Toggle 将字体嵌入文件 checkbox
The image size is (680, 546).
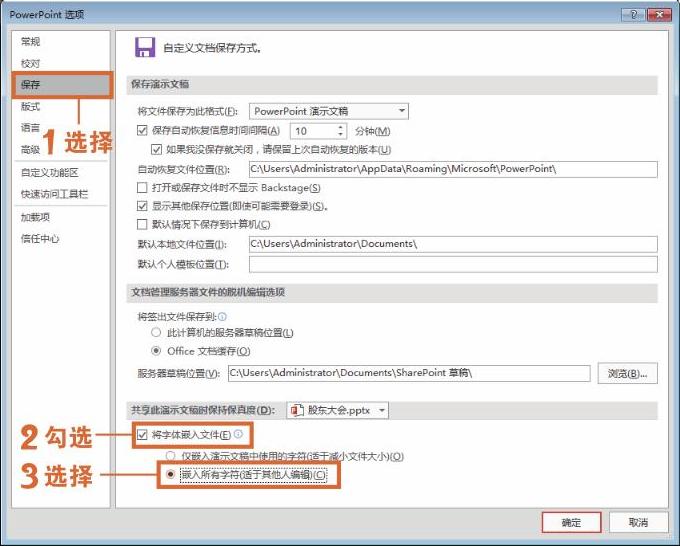pyautogui.click(x=142, y=435)
